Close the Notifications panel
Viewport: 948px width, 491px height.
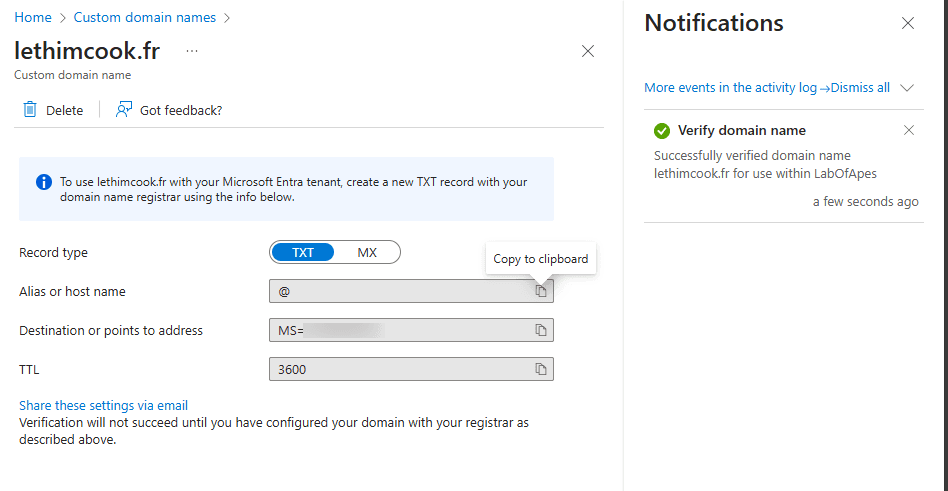[x=908, y=23]
